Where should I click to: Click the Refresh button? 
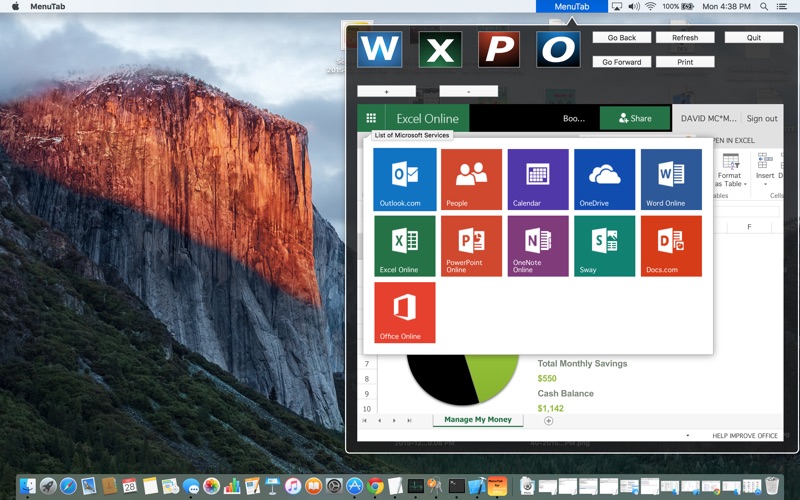click(685, 37)
